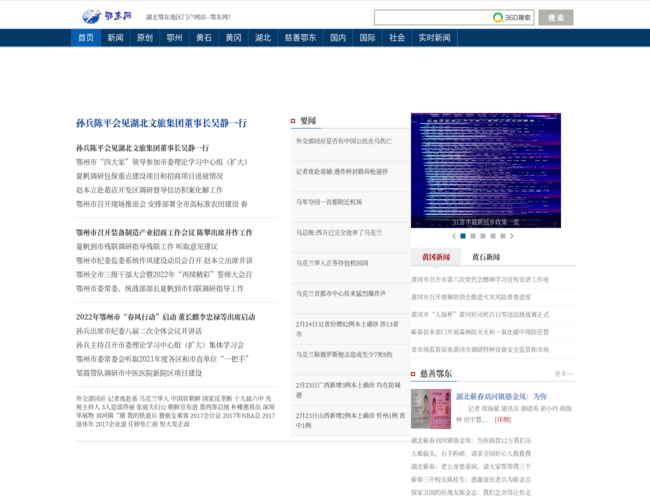Open article 鄂州市召开现场推进会
This screenshot has width=650, height=500.
coord(162,204)
